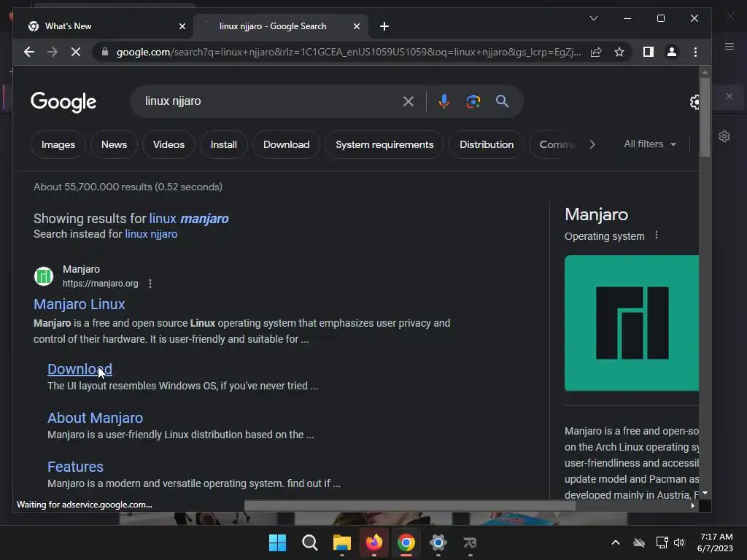
Task: Open volume control in tray
Action: [679, 542]
